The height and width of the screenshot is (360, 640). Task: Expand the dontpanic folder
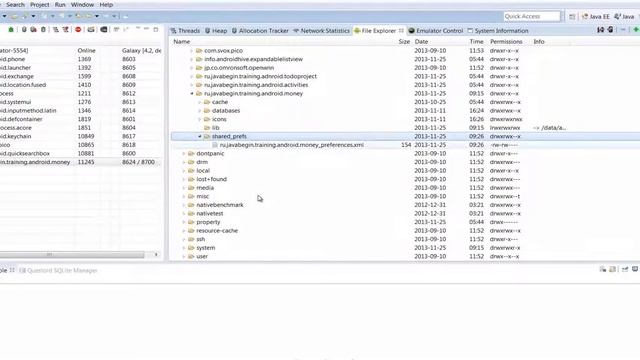(x=184, y=153)
